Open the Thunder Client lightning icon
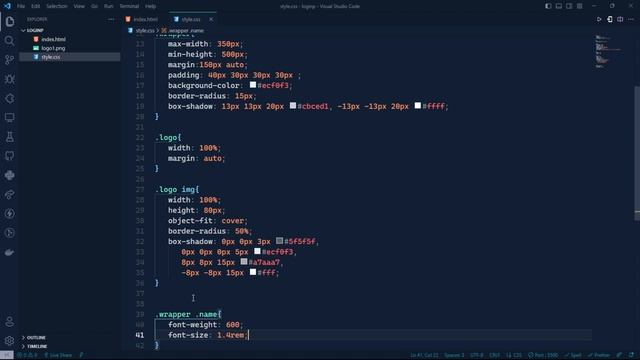640x360 pixels. (x=10, y=213)
